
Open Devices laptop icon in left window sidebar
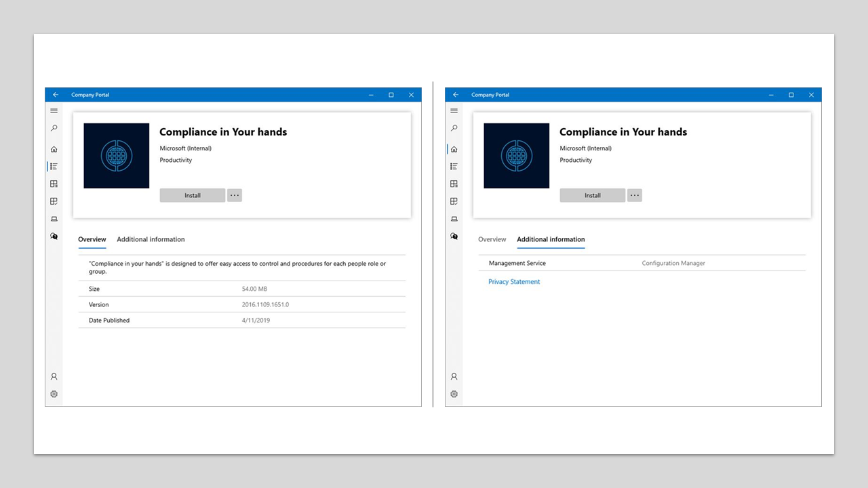[x=54, y=219]
